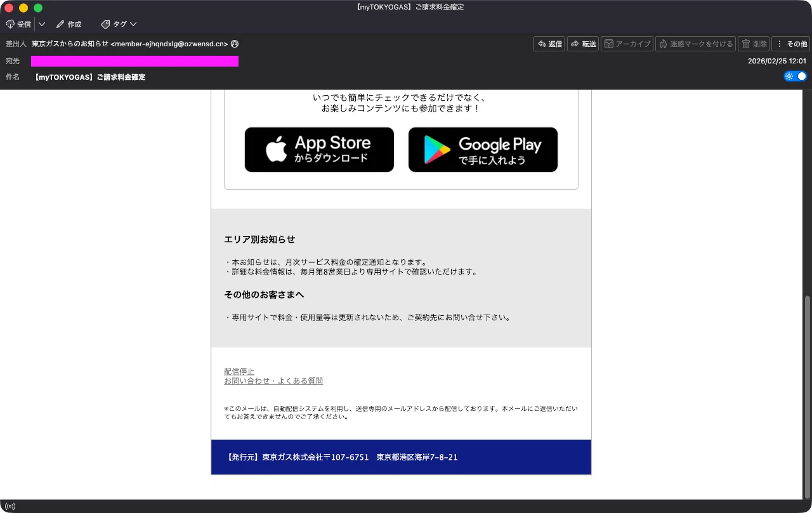812x513 pixels.
Task: Forward the email with 転送
Action: pyautogui.click(x=583, y=44)
